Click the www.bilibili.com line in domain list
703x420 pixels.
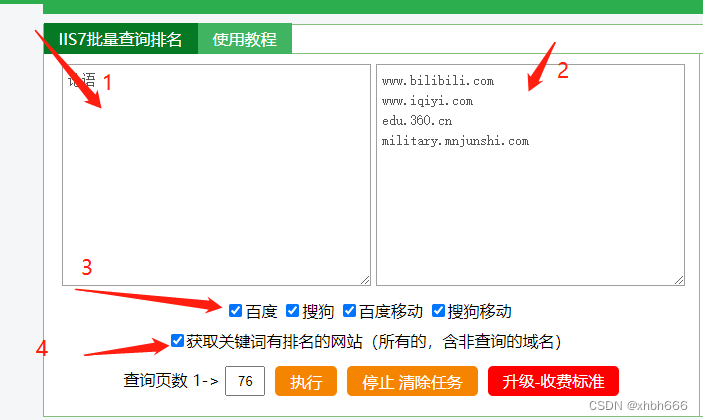438,81
